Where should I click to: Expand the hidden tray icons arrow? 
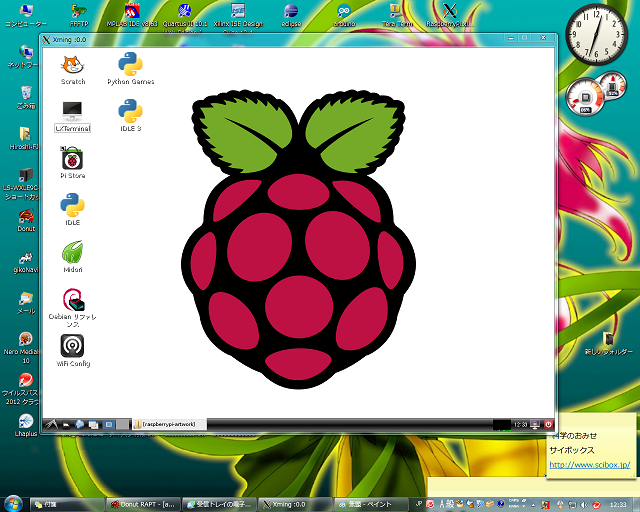coord(533,505)
